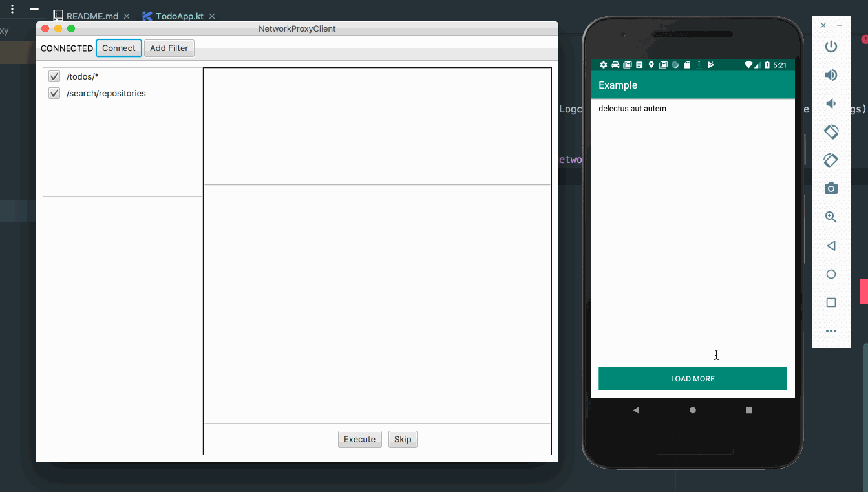Close the TodoApp.kt tab
The height and width of the screenshot is (492, 868).
coord(212,16)
